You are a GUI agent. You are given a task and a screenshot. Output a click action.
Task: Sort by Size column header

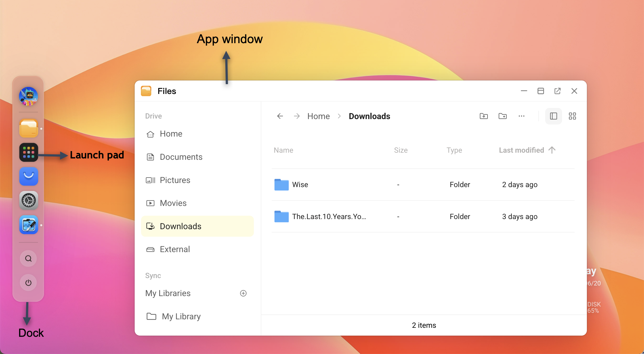(x=401, y=150)
